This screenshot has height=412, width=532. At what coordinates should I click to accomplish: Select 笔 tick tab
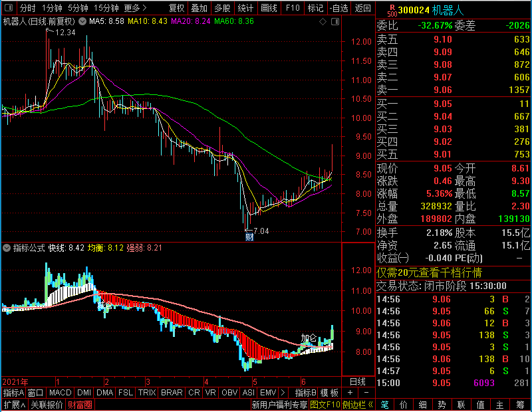tap(385, 405)
